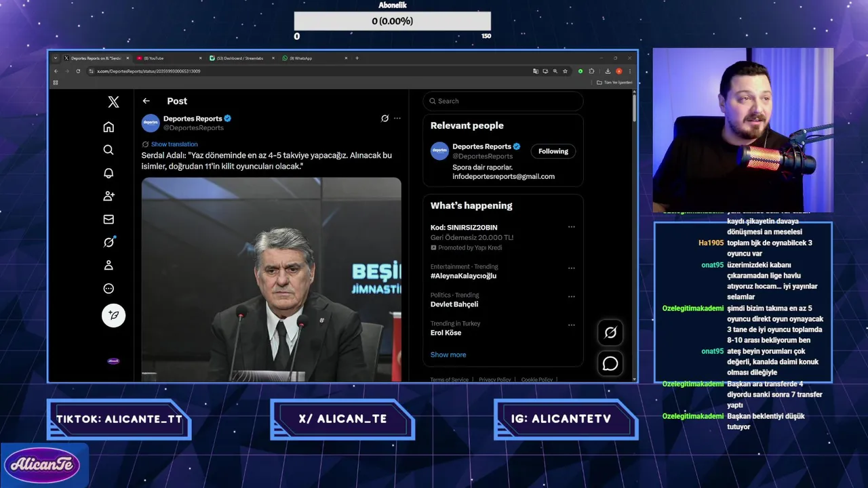
Task: Open options for Kod: SINIRSIZ20BIN promo
Action: 572,227
